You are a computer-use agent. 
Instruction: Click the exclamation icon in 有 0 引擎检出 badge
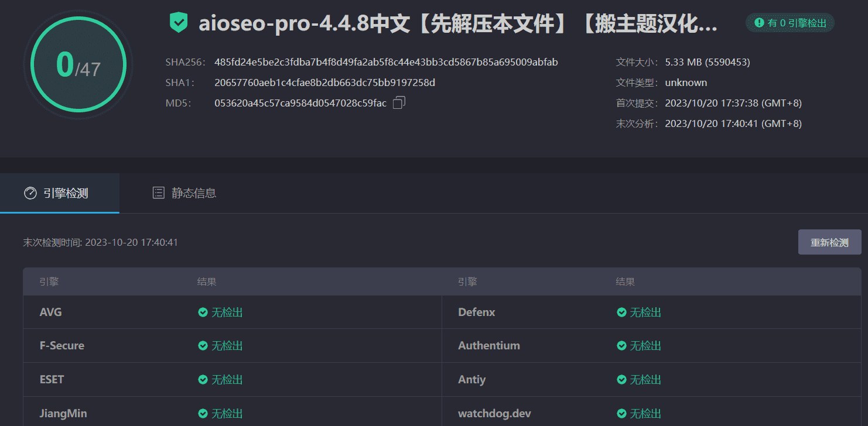[x=759, y=23]
